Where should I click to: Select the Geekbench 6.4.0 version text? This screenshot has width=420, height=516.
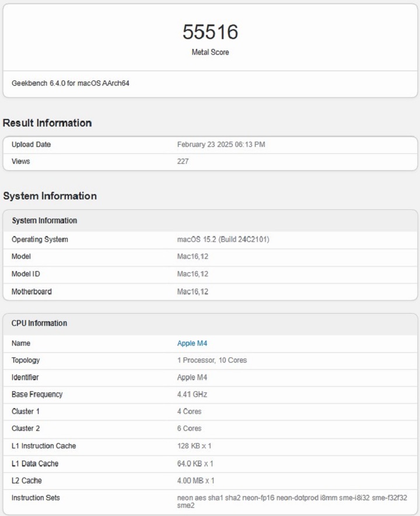tap(71, 83)
